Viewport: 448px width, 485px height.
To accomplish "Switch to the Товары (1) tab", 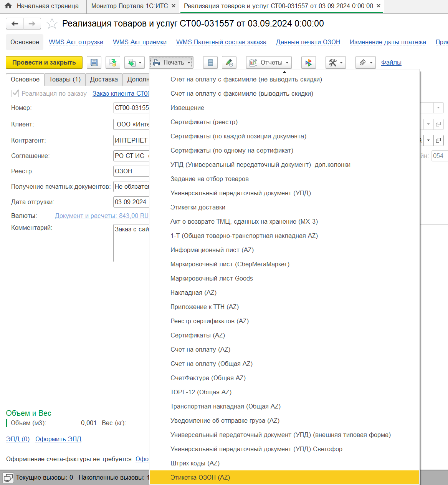I will 65,80.
